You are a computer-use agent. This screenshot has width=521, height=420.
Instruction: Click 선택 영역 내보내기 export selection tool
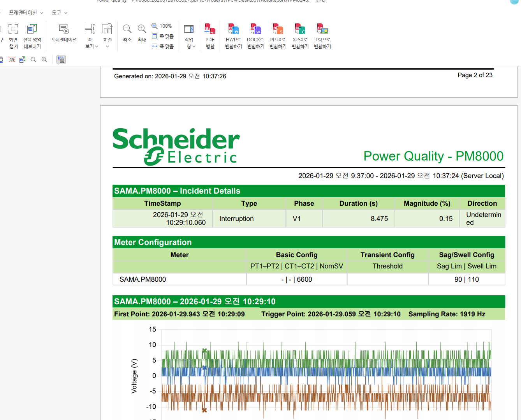32,36
